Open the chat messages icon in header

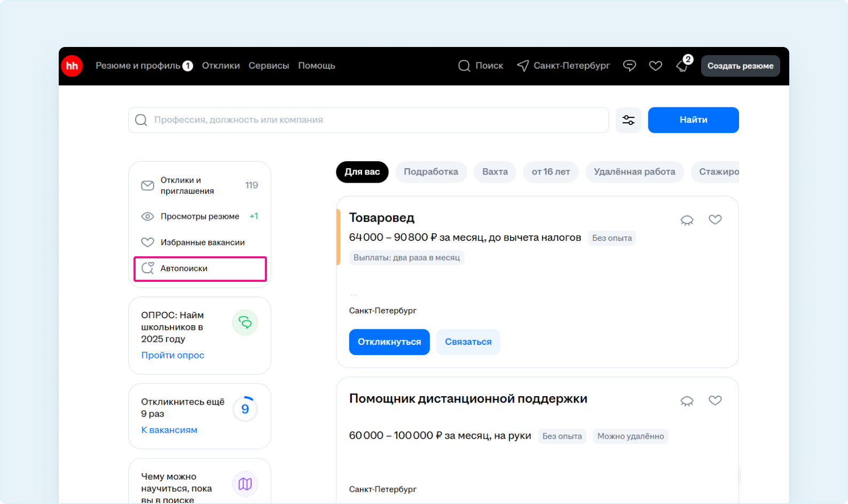[x=630, y=66]
